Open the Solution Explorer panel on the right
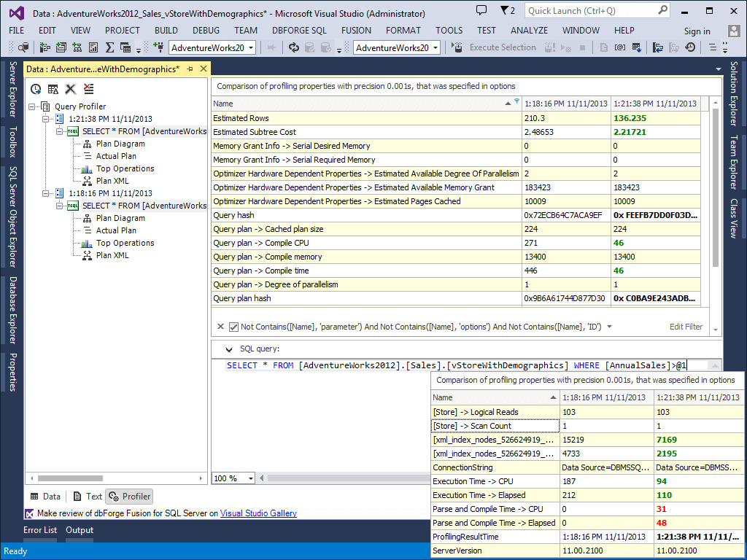Viewport: 747px width, 560px height. pyautogui.click(x=739, y=94)
